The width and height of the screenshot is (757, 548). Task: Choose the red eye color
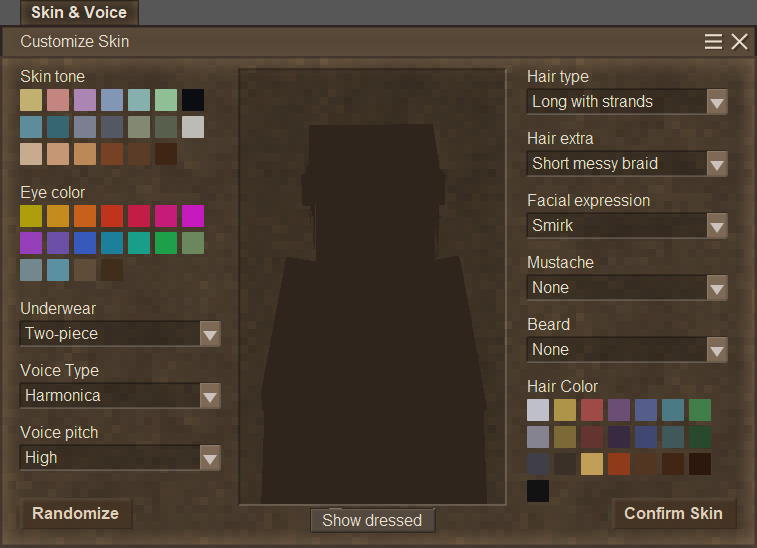click(112, 216)
